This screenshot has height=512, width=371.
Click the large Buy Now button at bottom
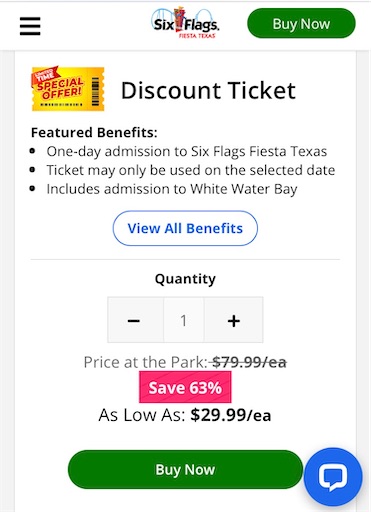(x=185, y=470)
